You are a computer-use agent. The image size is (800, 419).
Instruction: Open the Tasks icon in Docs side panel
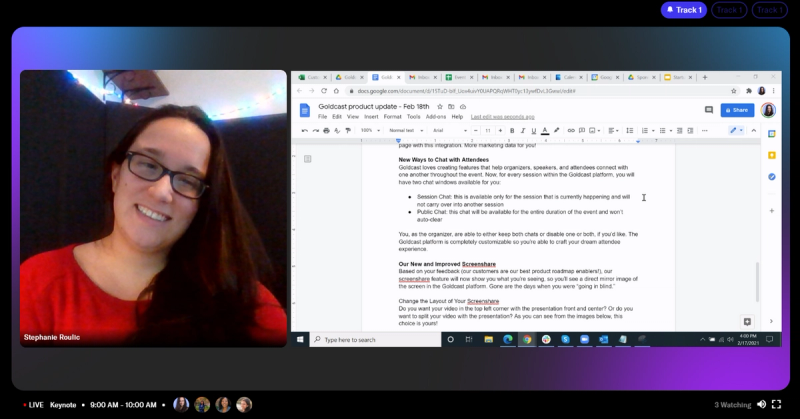pos(771,177)
